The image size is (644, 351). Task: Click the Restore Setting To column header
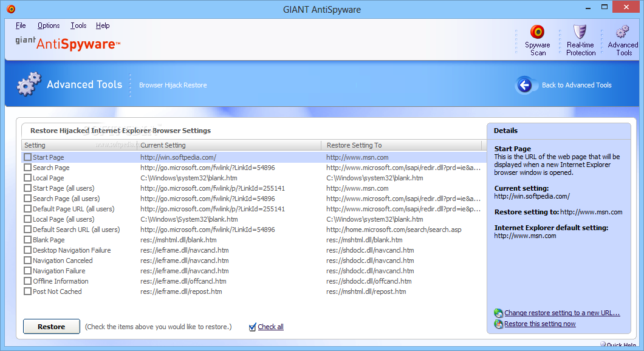point(401,145)
